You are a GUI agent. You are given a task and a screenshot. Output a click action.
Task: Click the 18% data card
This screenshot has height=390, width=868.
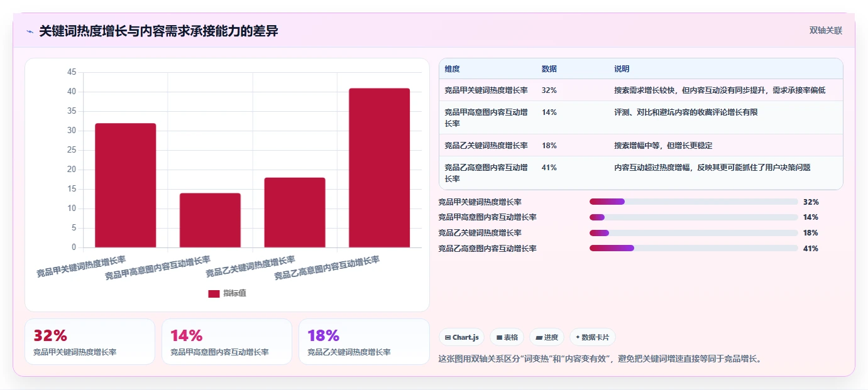point(364,342)
